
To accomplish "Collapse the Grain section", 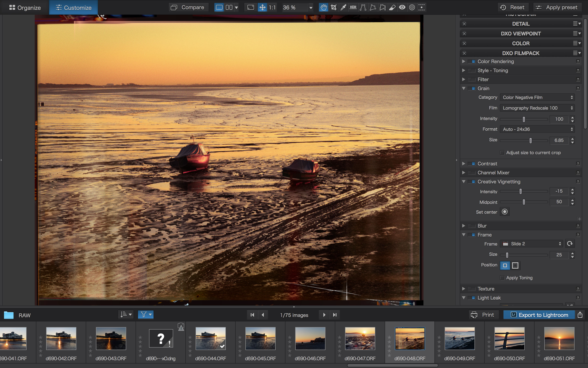I will (x=464, y=88).
